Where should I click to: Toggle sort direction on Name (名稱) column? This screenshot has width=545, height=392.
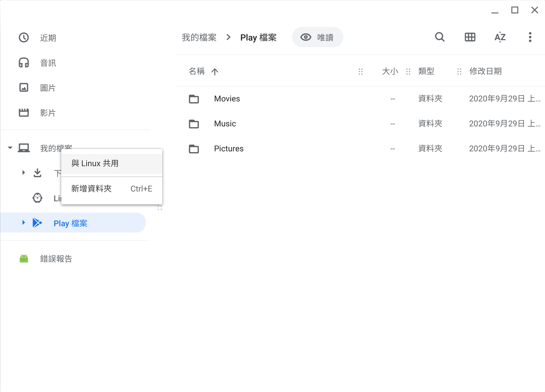tap(215, 71)
